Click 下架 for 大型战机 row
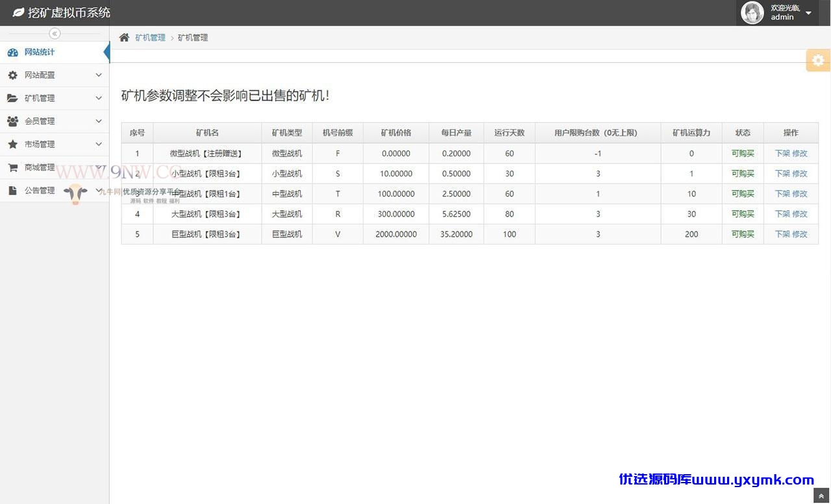 pos(782,214)
